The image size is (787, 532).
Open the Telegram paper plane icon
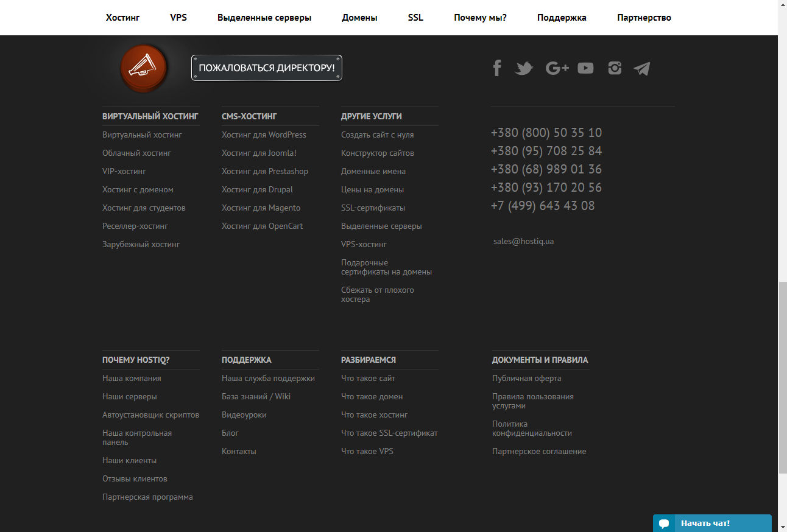coord(641,68)
